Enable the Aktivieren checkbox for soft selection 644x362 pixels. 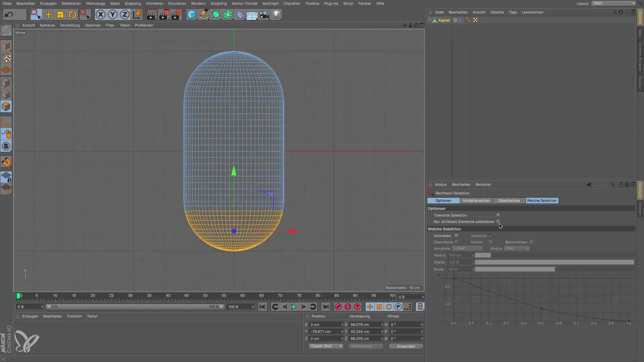457,236
